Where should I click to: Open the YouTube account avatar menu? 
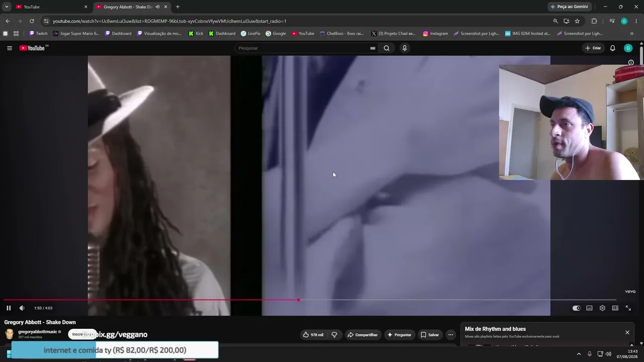click(x=628, y=48)
